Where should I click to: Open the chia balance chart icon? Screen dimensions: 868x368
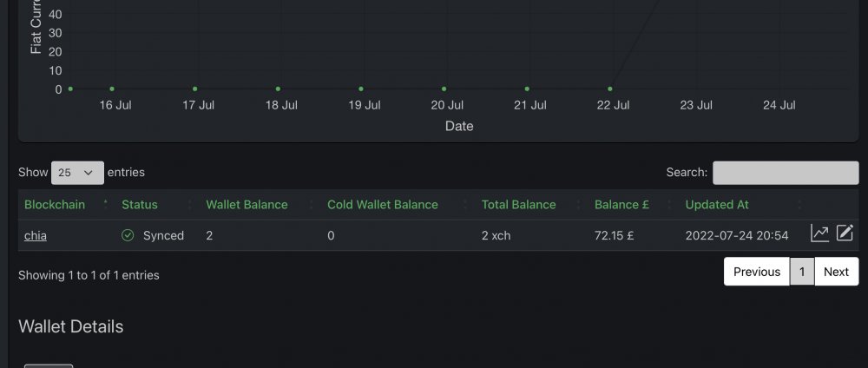819,233
